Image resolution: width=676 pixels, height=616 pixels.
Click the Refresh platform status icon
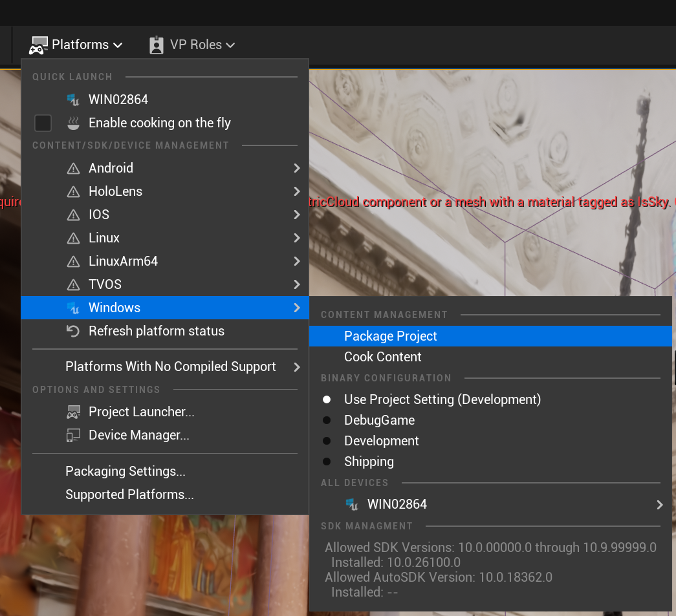(x=73, y=331)
